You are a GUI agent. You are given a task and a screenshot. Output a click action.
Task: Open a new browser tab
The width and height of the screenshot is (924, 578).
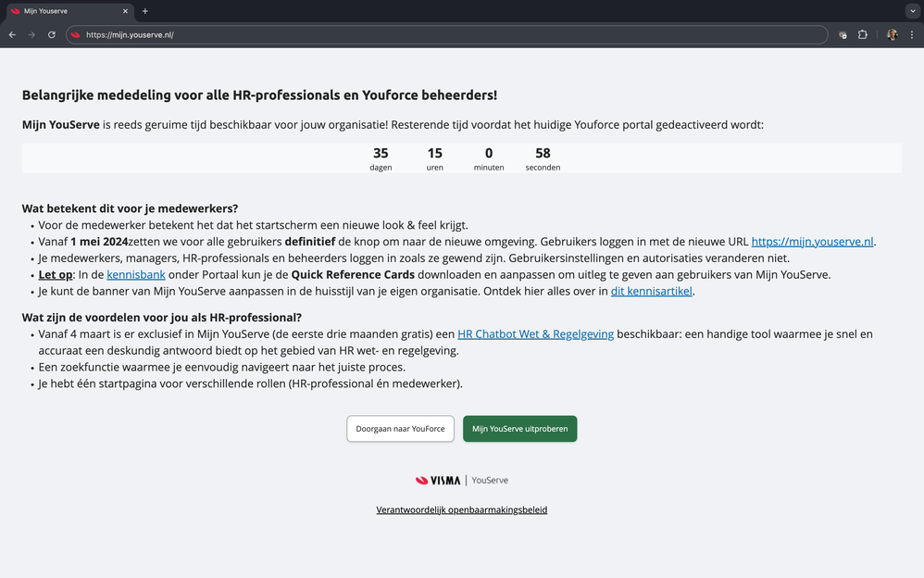[145, 11]
